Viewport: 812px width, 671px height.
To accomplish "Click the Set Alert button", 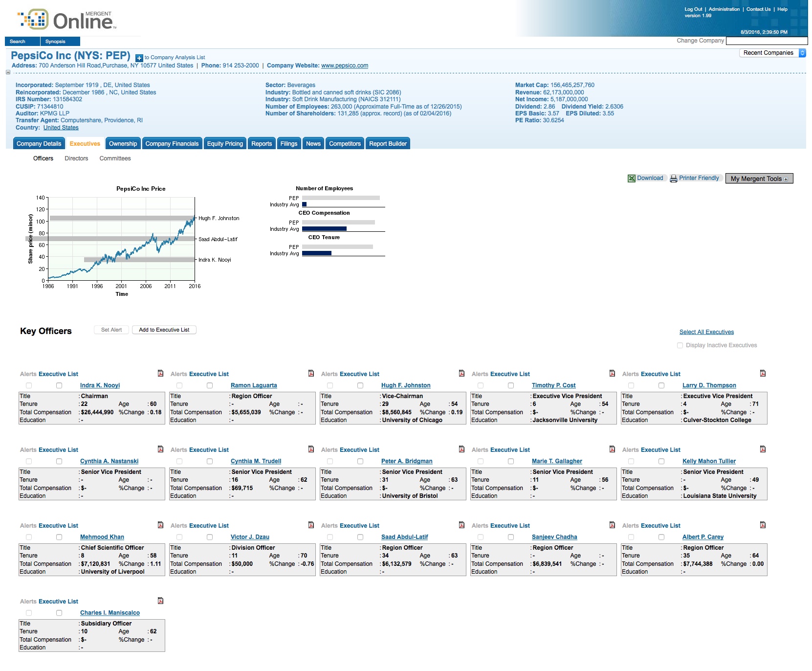I will click(x=111, y=330).
